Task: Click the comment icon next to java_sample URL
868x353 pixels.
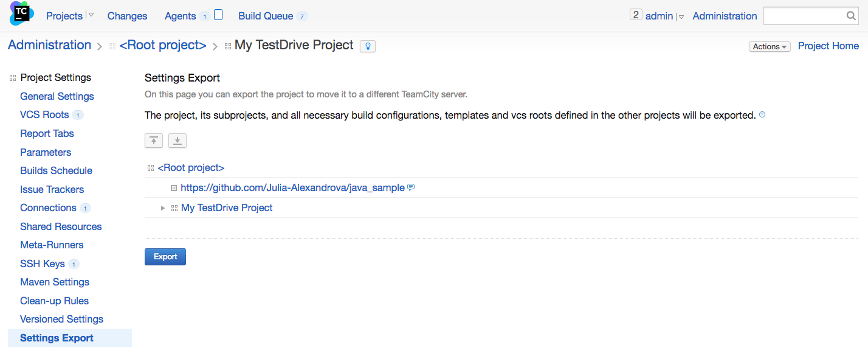Action: click(411, 187)
